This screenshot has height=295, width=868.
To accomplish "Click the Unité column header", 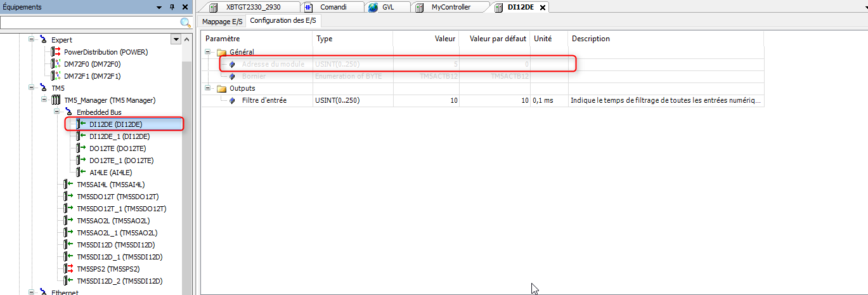I will [x=549, y=39].
